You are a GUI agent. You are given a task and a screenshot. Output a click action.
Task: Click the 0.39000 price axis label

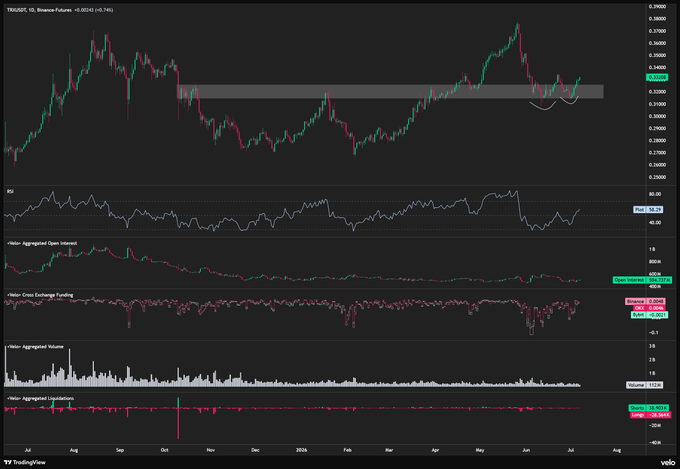click(x=657, y=7)
